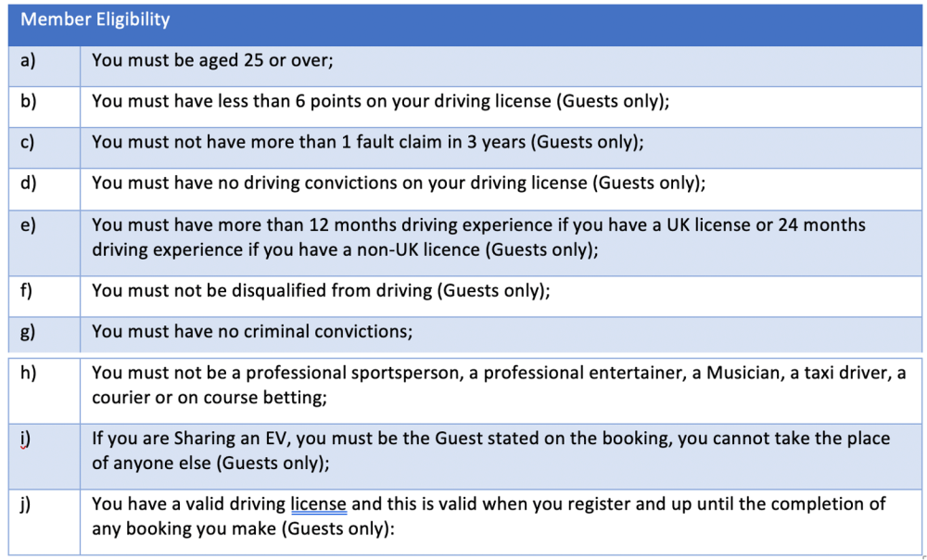The height and width of the screenshot is (560, 927).
Task: Click the Sharing an EV rule text
Action: coord(491,451)
